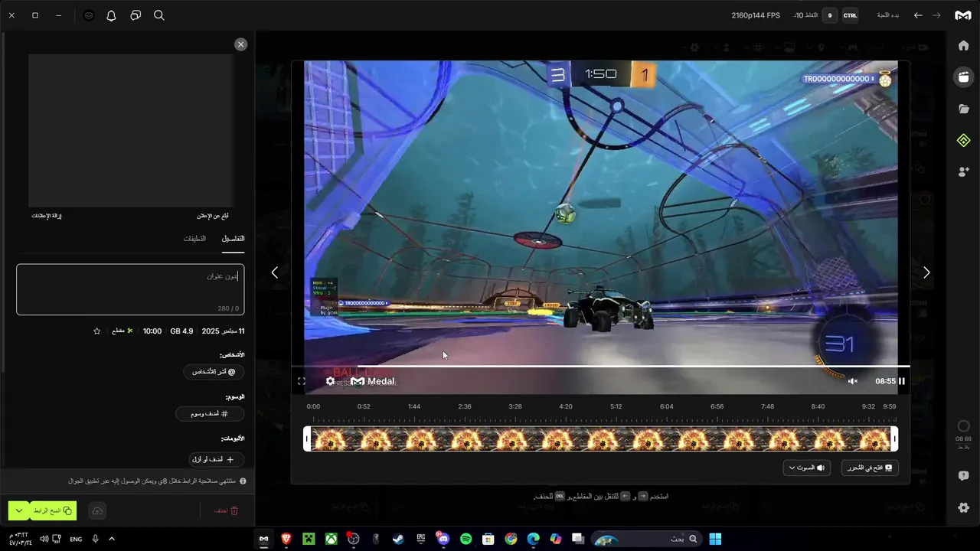This screenshot has width=980, height=551.
Task: Pause the video playback
Action: pos(902,381)
